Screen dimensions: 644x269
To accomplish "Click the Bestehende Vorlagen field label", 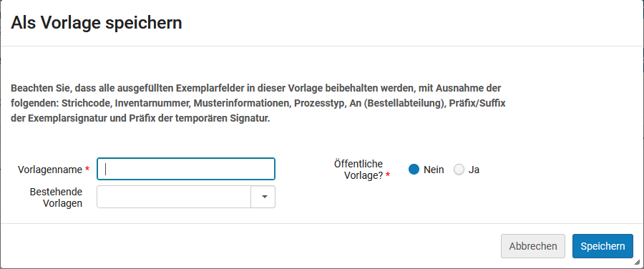I will click(x=56, y=197).
